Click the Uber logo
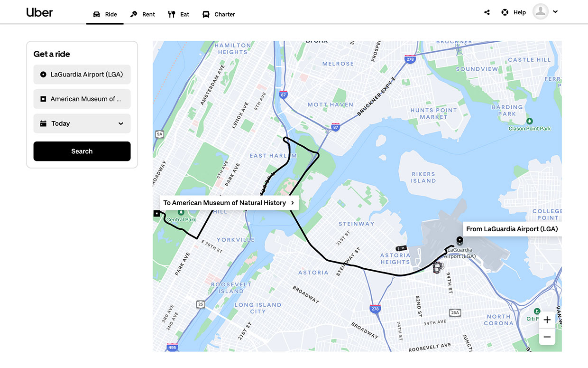Screen dimensions: 588x368 pos(39,12)
